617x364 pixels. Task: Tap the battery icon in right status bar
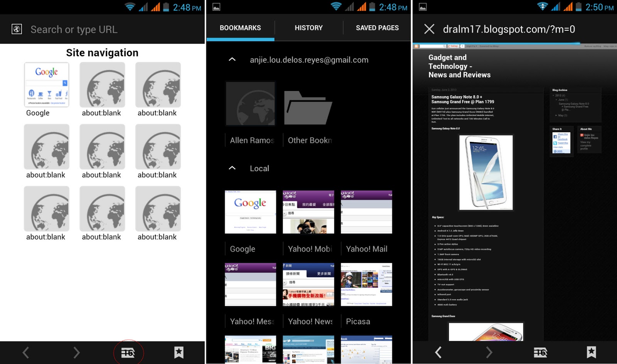[x=578, y=7]
